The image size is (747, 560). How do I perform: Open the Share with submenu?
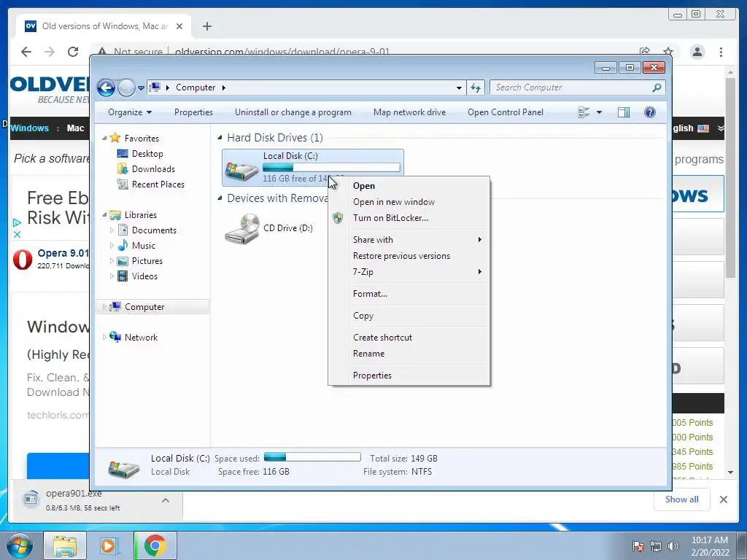[373, 239]
